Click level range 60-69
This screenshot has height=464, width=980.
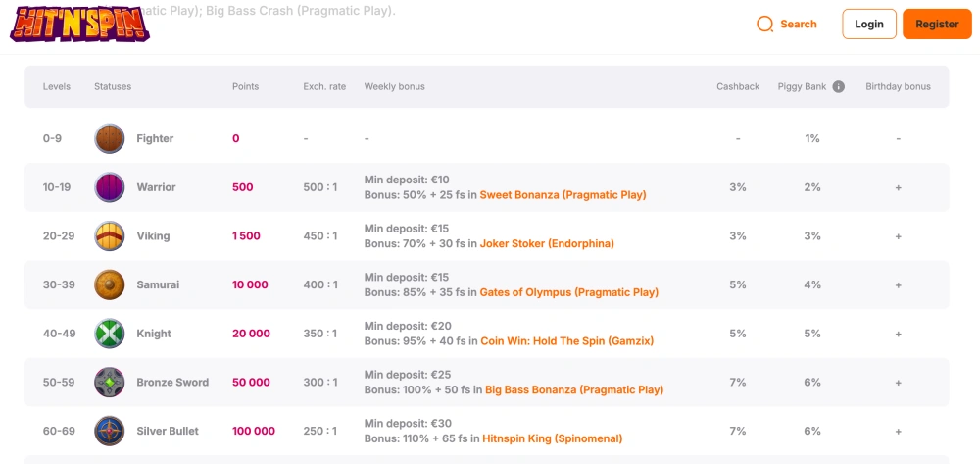59,432
